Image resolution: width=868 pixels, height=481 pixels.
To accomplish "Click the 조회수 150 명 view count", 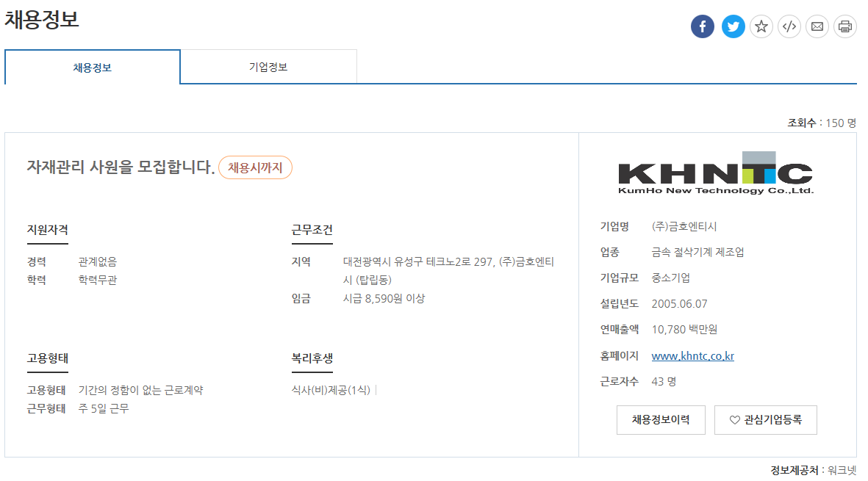I will [x=822, y=123].
